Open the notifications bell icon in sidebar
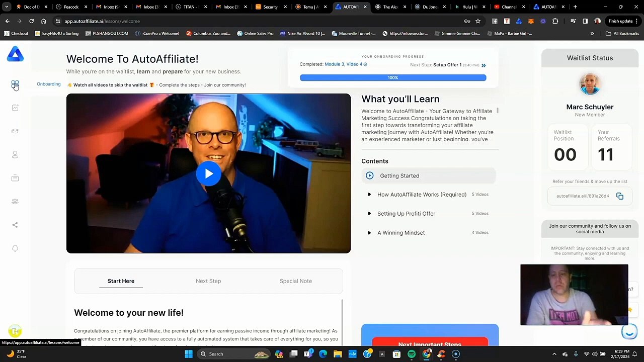This screenshot has height=362, width=644. [x=15, y=248]
